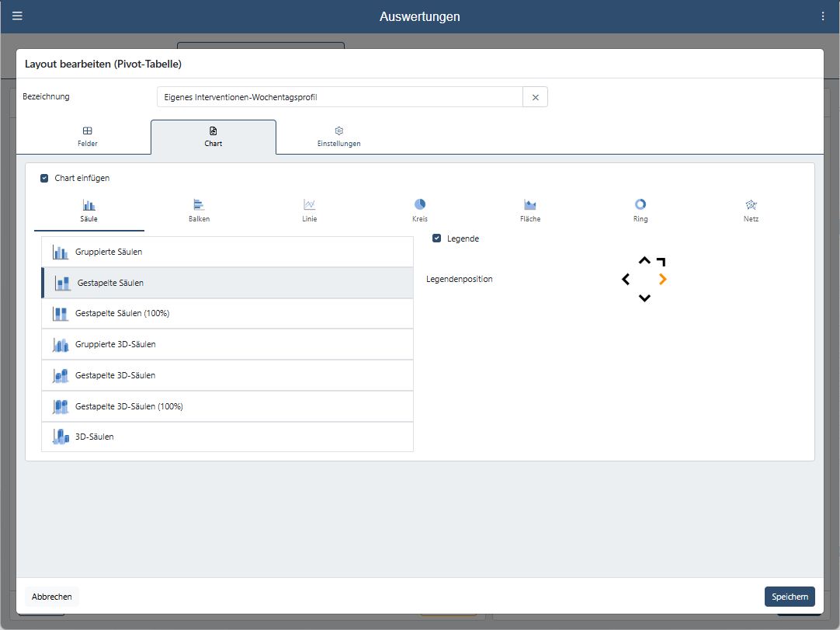The width and height of the screenshot is (840, 630).
Task: Set legend position to left arrow
Action: point(626,279)
